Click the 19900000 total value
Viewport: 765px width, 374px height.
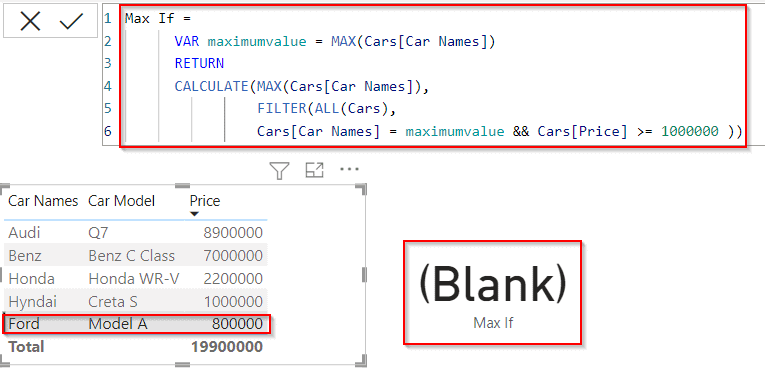(227, 347)
